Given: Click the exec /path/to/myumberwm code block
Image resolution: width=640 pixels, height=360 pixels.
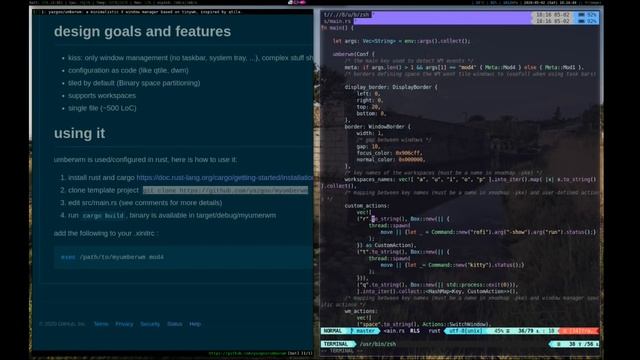Looking at the screenshot, I should pyautogui.click(x=183, y=257).
